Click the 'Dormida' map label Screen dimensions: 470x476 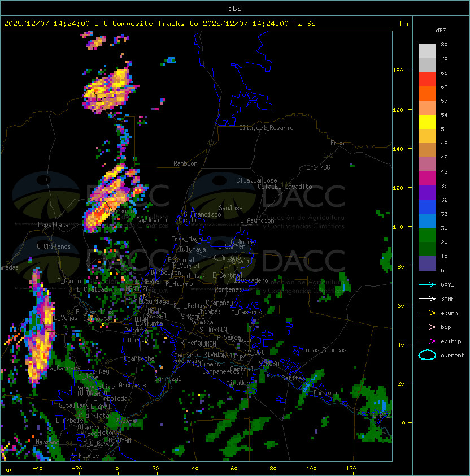325,393
